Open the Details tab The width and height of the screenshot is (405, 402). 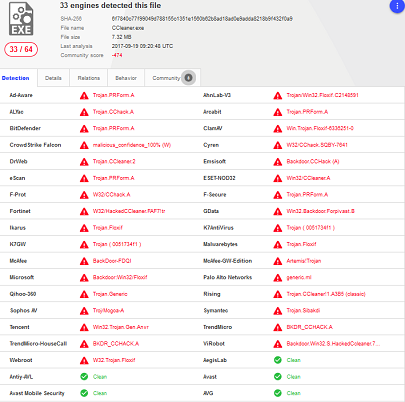click(x=53, y=78)
